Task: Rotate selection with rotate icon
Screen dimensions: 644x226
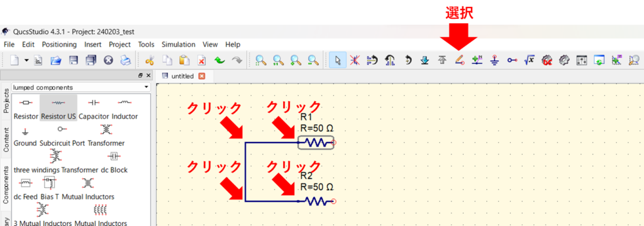Action: tap(408, 60)
